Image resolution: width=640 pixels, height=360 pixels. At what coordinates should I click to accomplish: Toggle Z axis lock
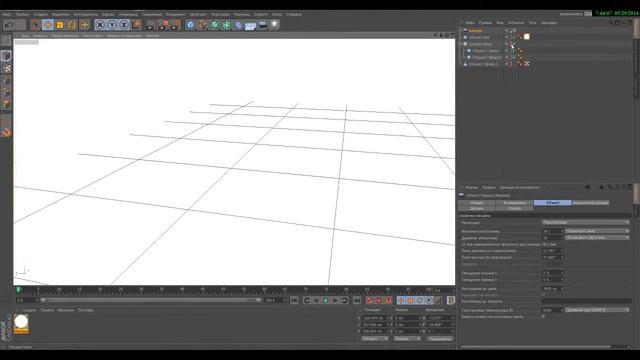point(124,25)
